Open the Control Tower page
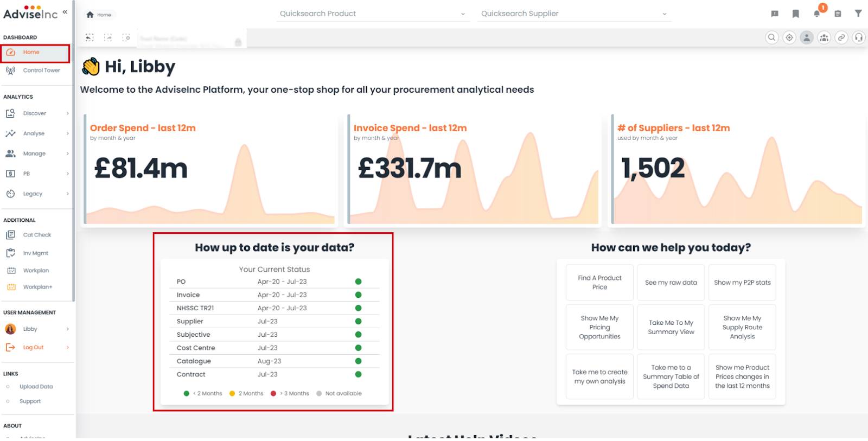Screen dimensions: 868x441 point(36,71)
